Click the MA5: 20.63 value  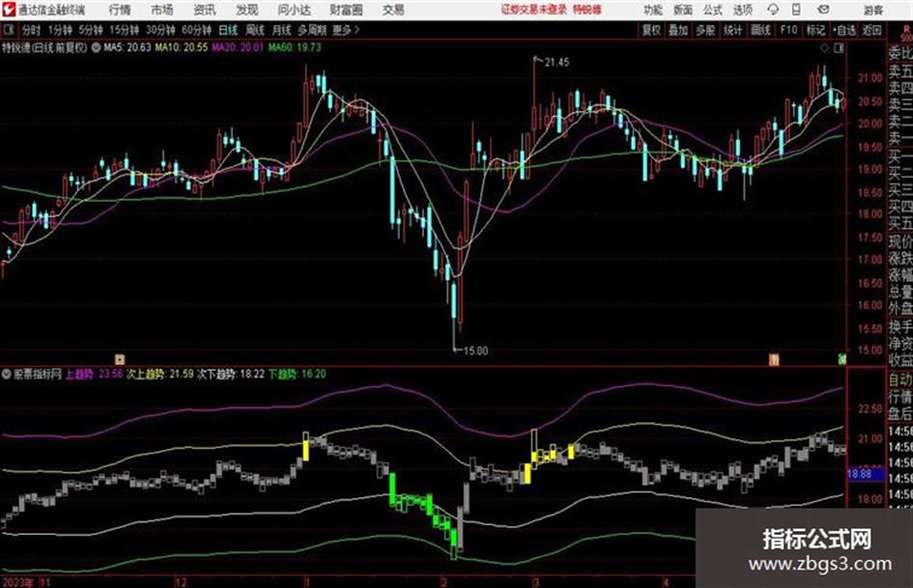(128, 47)
